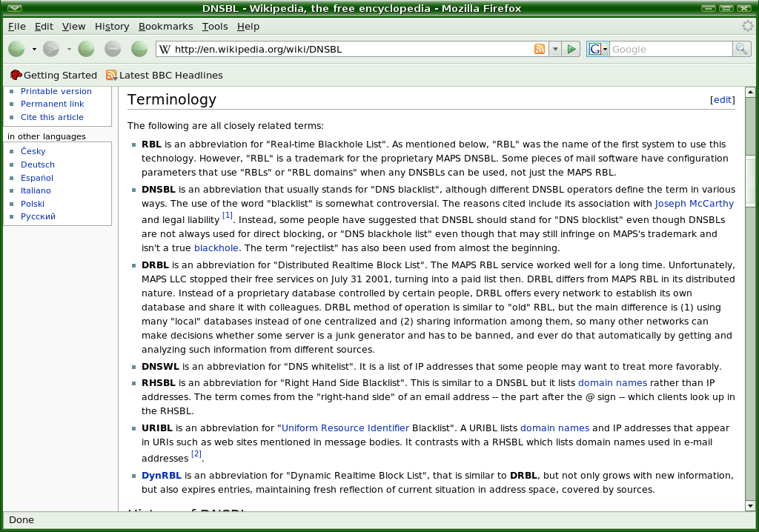This screenshot has height=532, width=759.
Task: Click the bold DNSWL term
Action: pos(160,367)
